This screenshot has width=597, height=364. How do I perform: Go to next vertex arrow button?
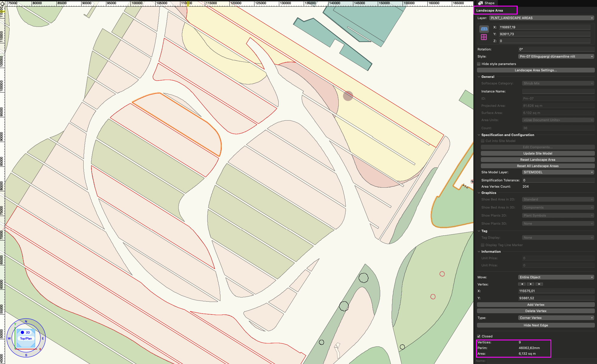(x=539, y=284)
